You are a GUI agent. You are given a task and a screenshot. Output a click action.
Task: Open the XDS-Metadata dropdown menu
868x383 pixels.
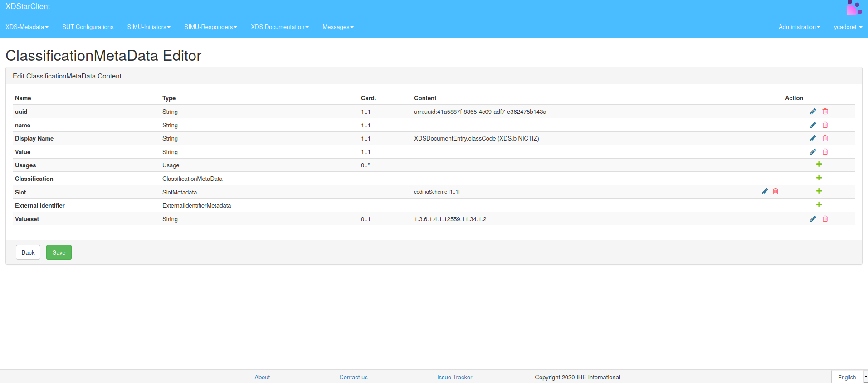(27, 27)
